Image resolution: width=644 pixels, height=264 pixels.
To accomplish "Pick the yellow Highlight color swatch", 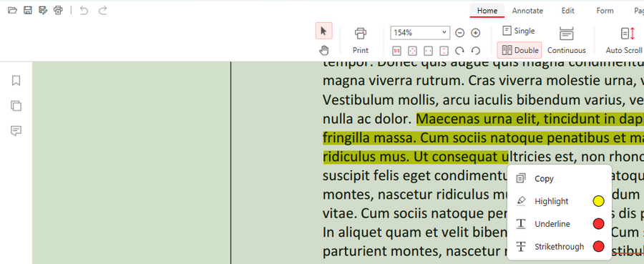I will point(598,201).
